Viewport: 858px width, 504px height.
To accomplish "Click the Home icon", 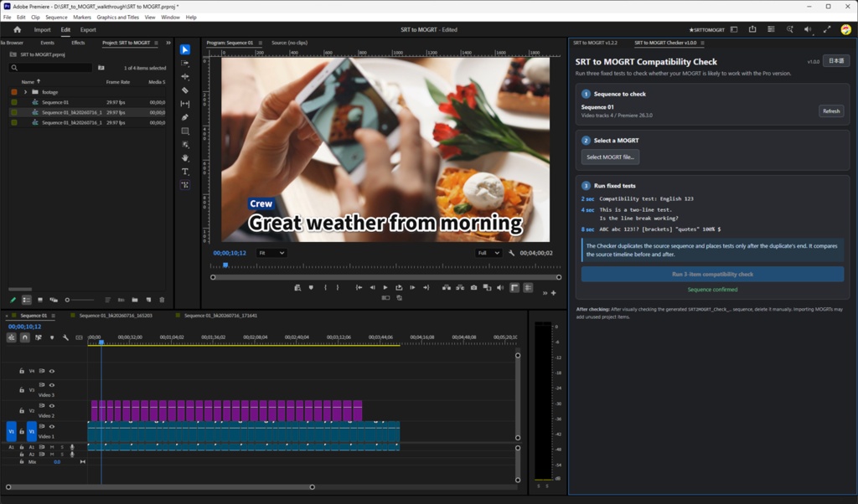I will tap(17, 29).
